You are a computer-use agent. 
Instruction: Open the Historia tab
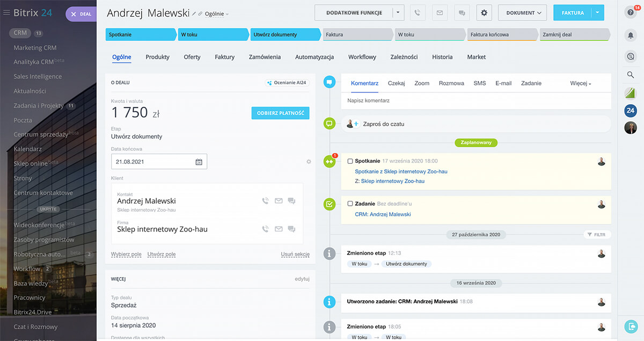click(442, 57)
